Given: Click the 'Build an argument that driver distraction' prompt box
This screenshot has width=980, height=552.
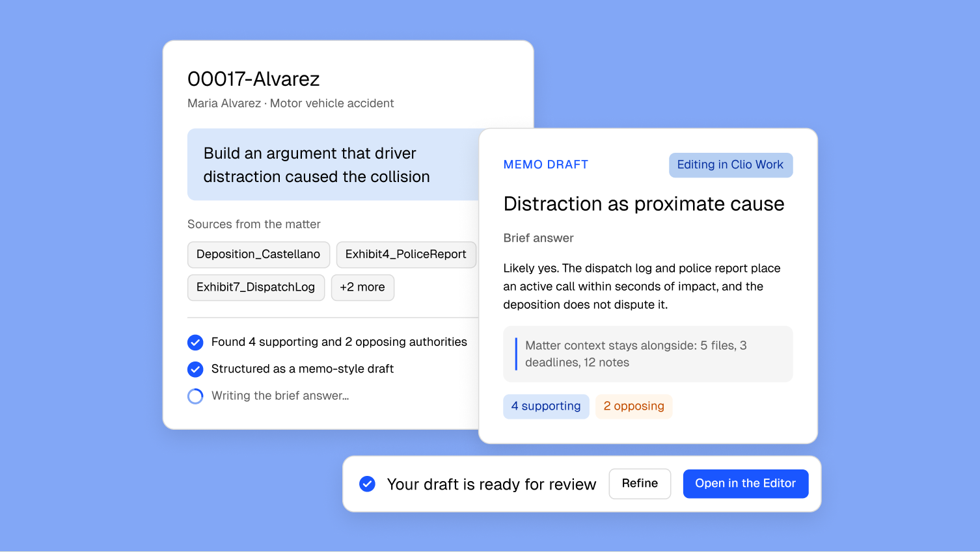Looking at the screenshot, I should tap(333, 164).
